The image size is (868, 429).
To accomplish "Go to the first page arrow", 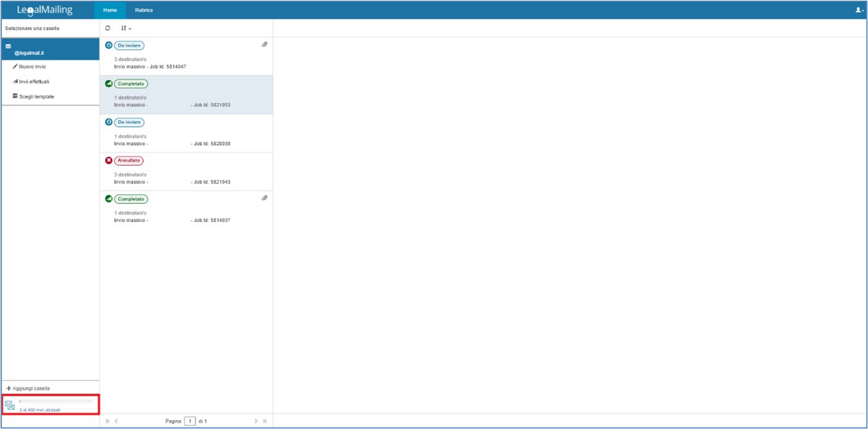I will coord(107,422).
